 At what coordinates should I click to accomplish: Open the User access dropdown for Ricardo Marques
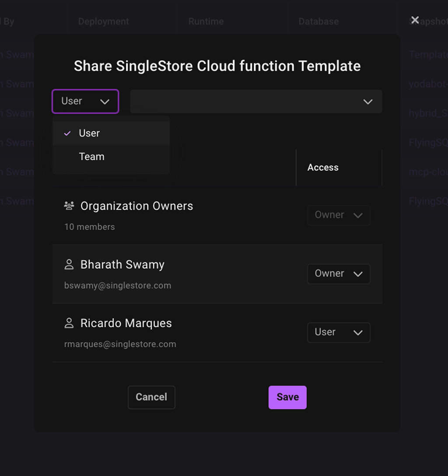[339, 332]
